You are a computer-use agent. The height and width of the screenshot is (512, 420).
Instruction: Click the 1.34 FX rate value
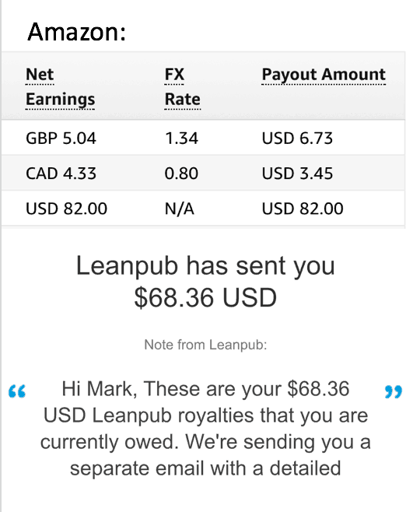181,139
